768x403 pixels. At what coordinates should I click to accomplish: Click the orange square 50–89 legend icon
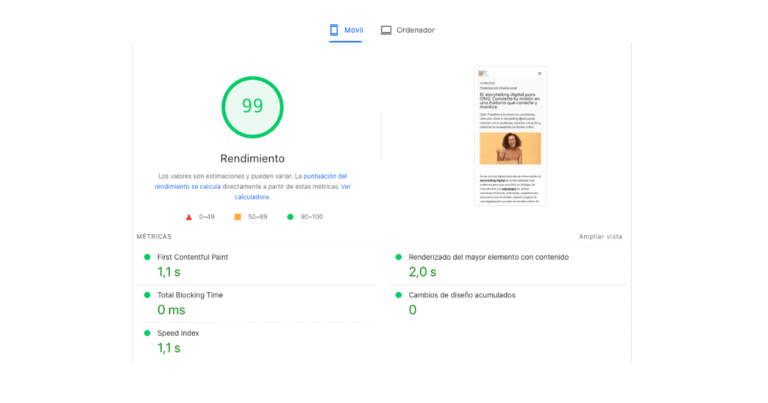(238, 217)
